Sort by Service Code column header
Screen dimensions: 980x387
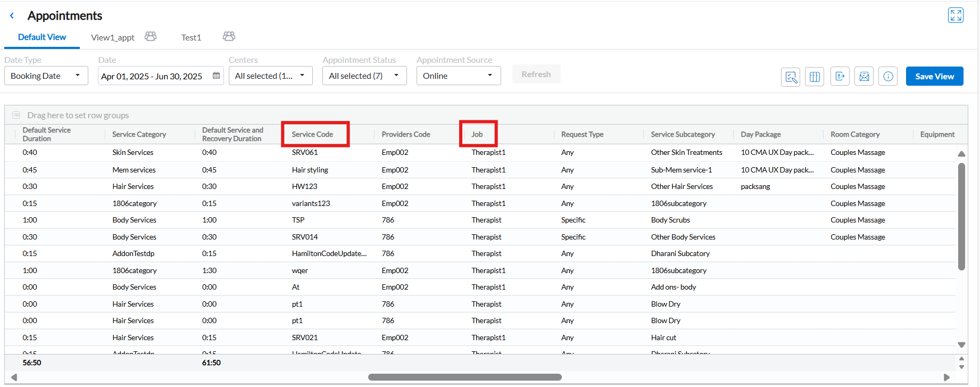(x=312, y=134)
